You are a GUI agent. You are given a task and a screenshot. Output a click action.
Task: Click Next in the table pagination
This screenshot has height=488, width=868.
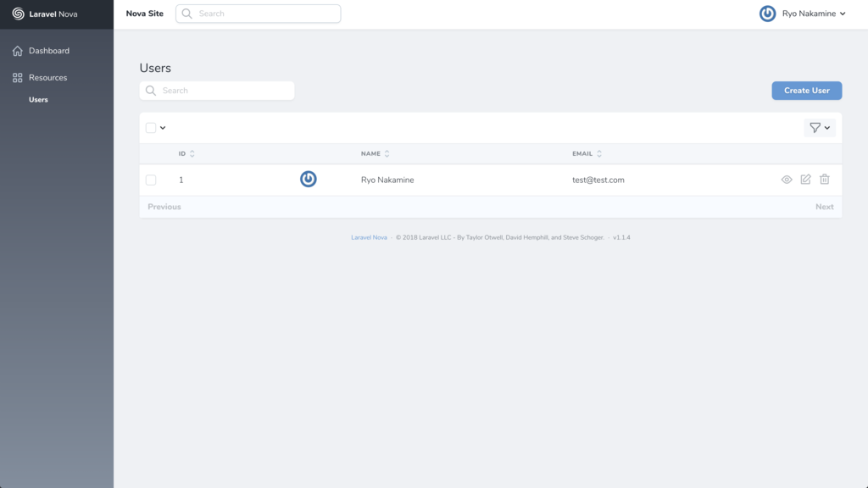coord(823,206)
